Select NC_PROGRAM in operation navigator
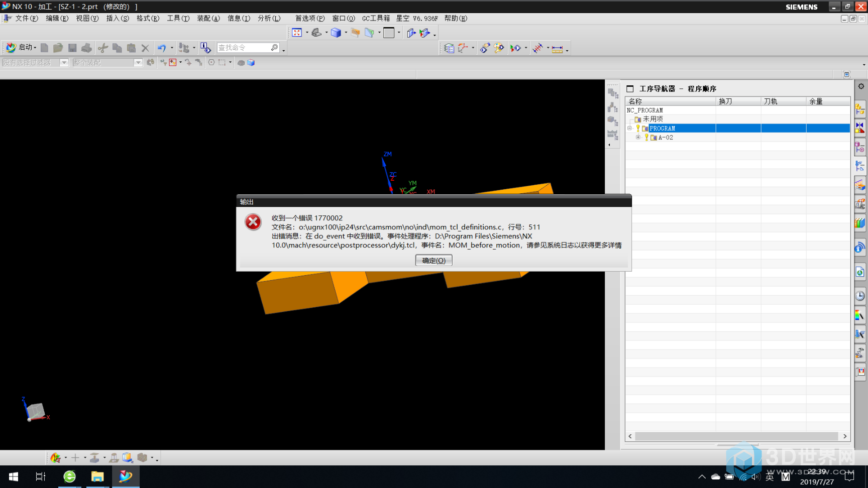The image size is (868, 488). click(644, 110)
